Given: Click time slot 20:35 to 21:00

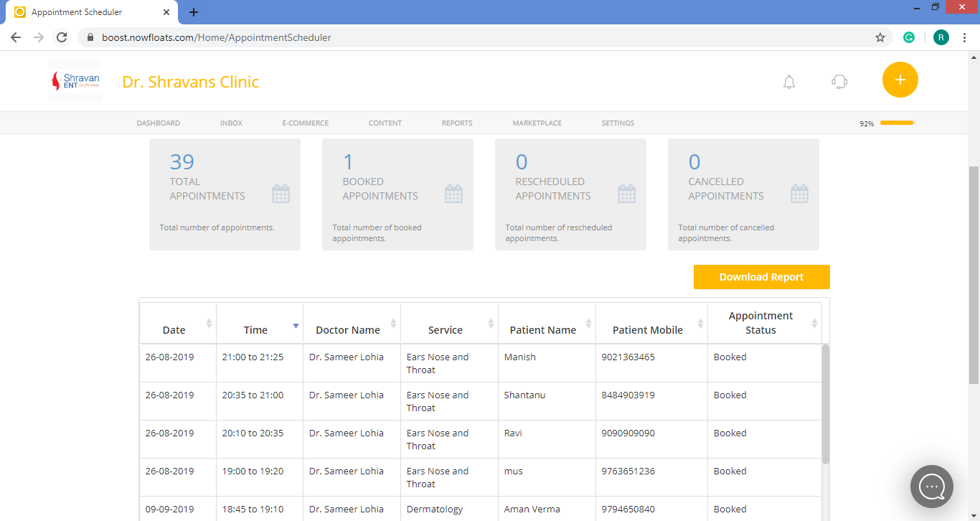Looking at the screenshot, I should pos(253,395).
